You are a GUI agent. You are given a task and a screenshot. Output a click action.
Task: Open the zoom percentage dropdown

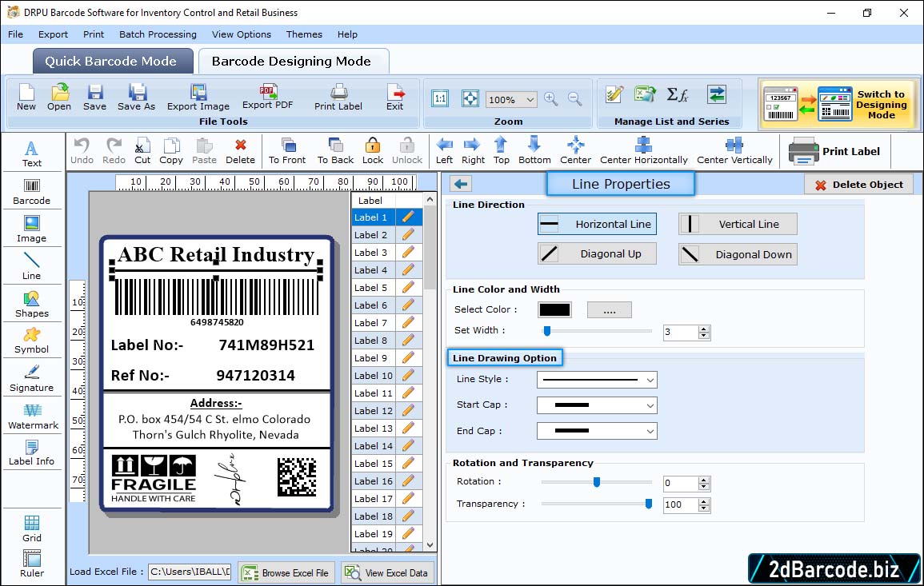(530, 99)
